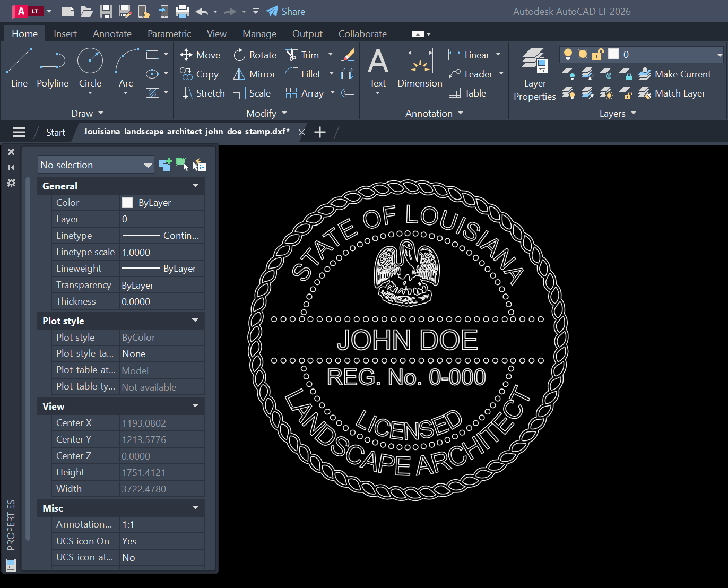Click the ByLayer color swatch in General
728x588 pixels.
tap(127, 202)
